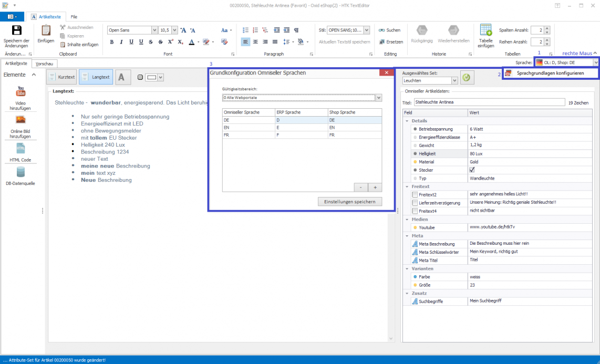Open the Gültigkeitsbereich dropdown
This screenshot has height=364, width=600.
[x=377, y=97]
